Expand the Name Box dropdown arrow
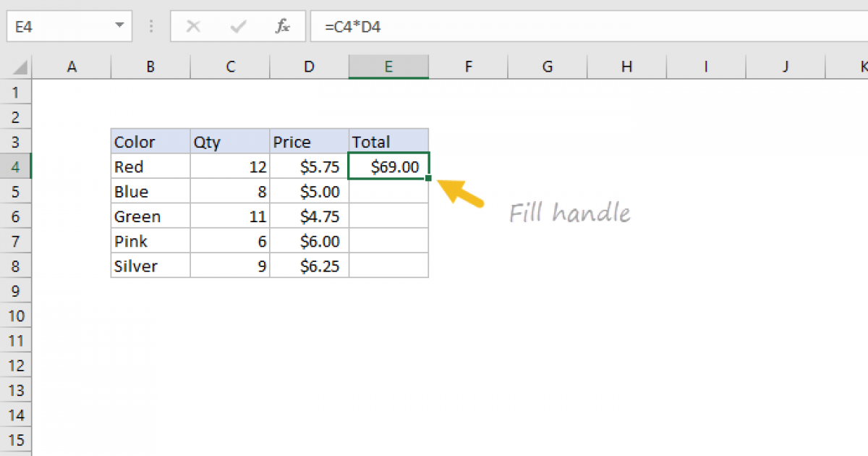The image size is (868, 456). 119,27
